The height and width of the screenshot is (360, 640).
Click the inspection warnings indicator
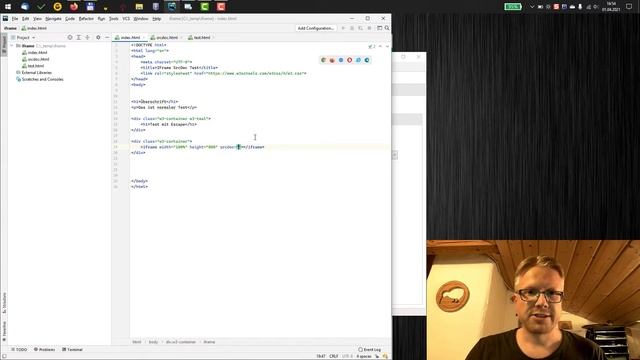372,46
